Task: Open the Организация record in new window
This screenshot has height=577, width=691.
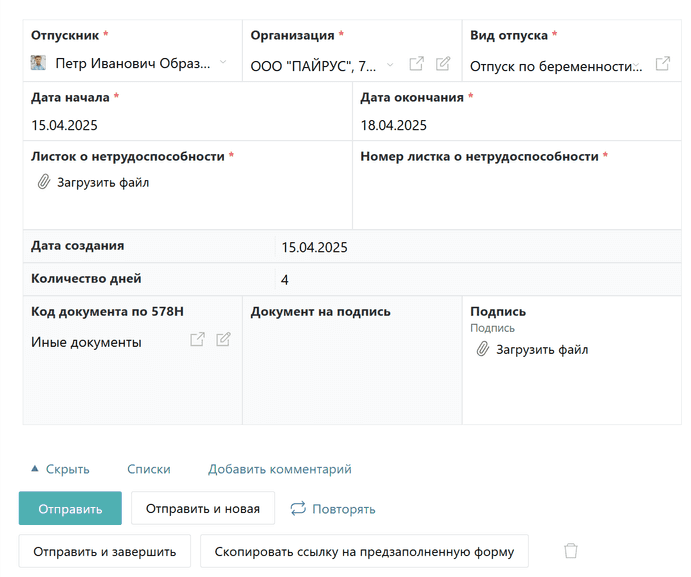Action: pos(416,64)
